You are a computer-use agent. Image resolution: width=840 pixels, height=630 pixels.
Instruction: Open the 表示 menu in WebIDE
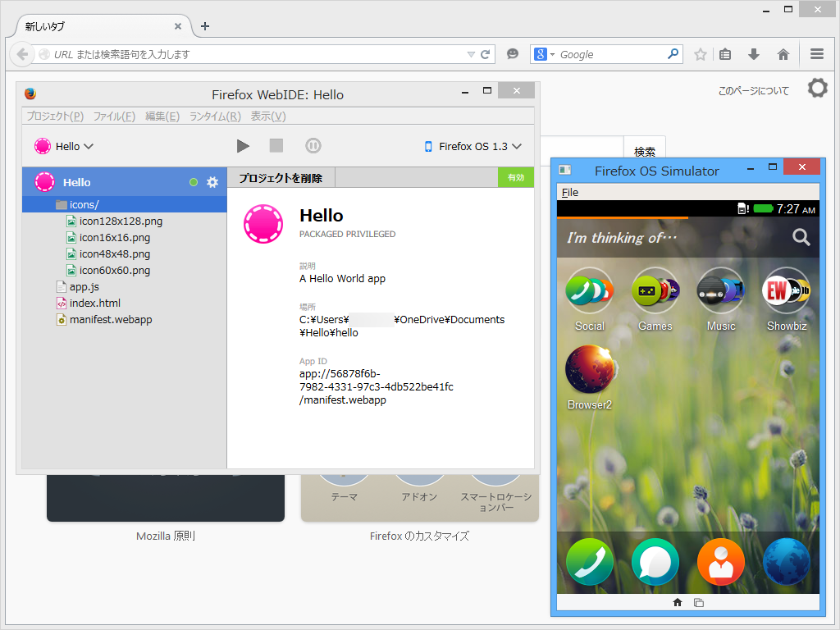tap(268, 116)
